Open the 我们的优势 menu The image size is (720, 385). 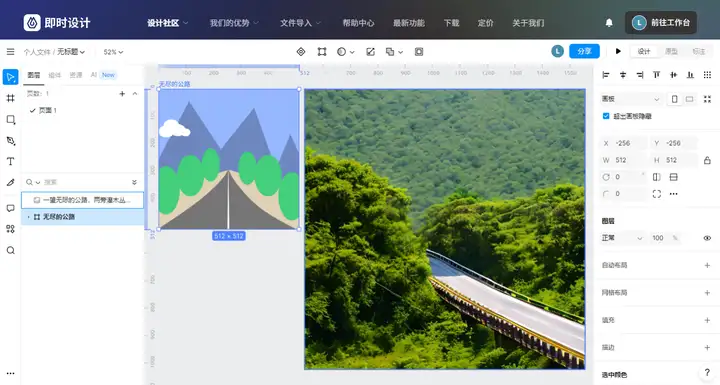tap(234, 23)
